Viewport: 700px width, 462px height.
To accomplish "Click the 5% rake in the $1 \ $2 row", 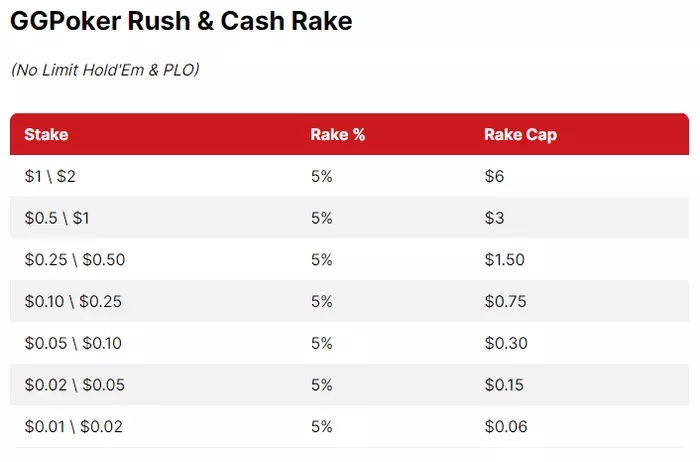I will pos(321,176).
